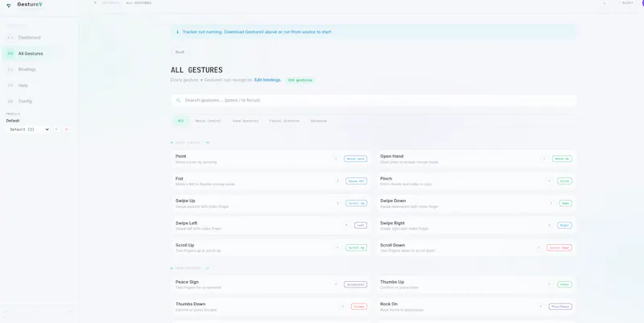Click the Swipe Right gesture title
This screenshot has width=644, height=323.
pos(393,223)
